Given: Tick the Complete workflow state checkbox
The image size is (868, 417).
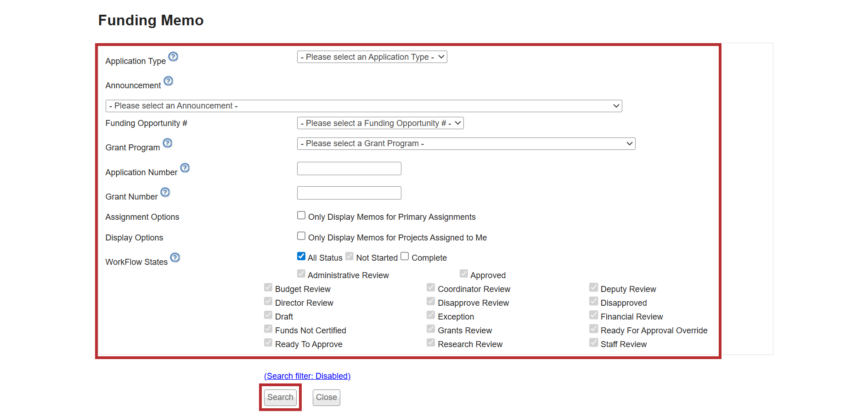Looking at the screenshot, I should pyautogui.click(x=405, y=256).
